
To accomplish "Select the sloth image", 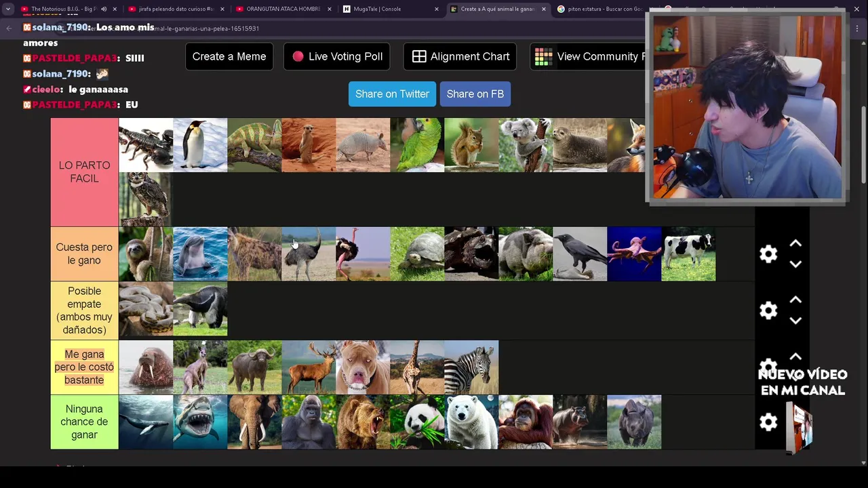I will click(146, 254).
